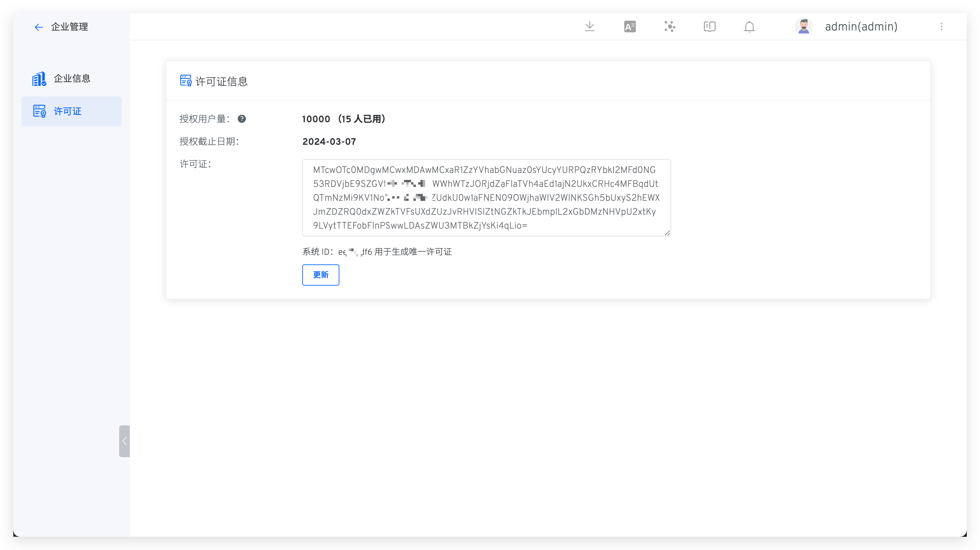Click the textarea resize handle corner
The width and height of the screenshot is (980, 550).
pyautogui.click(x=667, y=233)
